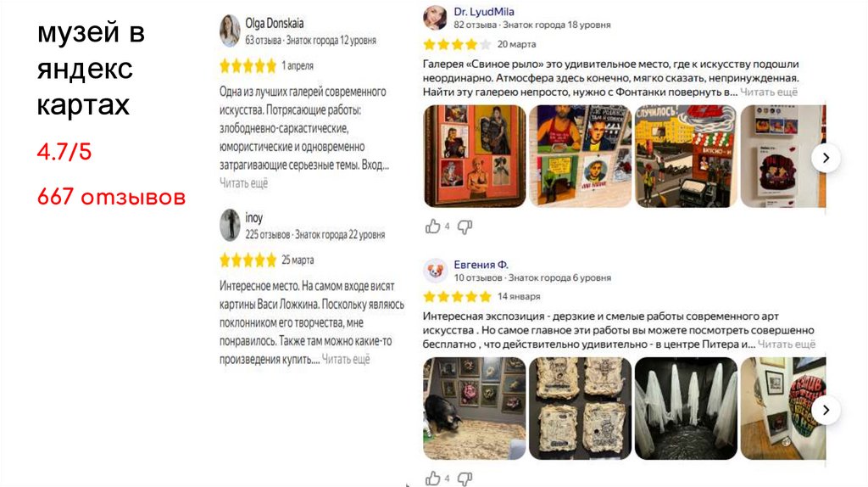Expand Dr. LyudMila's review with Читать ещё

click(769, 92)
